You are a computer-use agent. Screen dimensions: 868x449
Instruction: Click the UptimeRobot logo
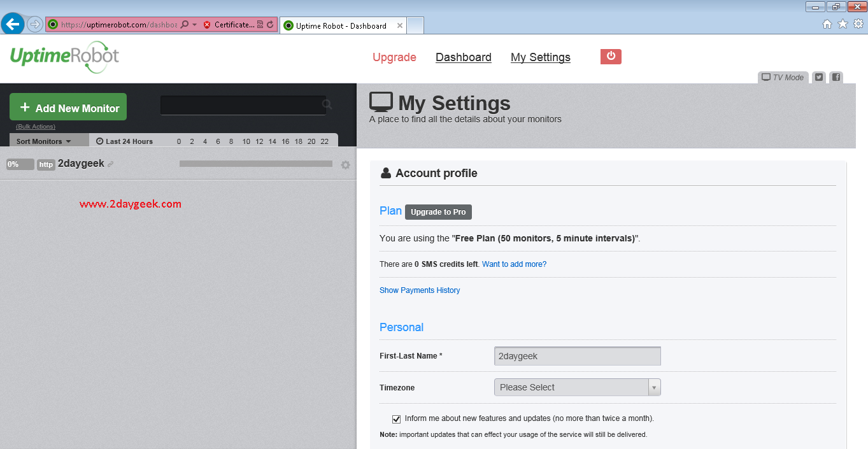[x=64, y=58]
